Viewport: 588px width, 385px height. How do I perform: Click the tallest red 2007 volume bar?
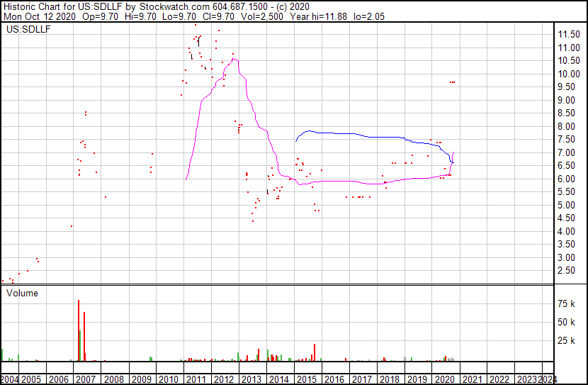click(79, 330)
